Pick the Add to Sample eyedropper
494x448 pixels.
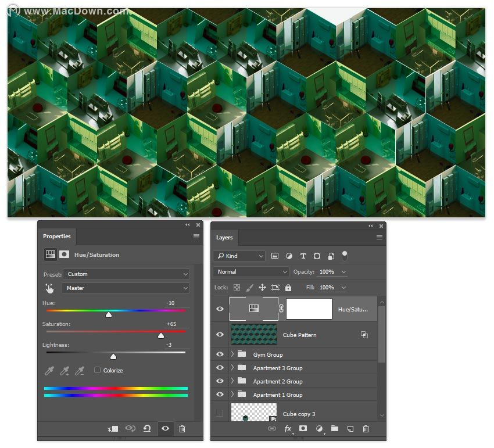click(x=65, y=371)
